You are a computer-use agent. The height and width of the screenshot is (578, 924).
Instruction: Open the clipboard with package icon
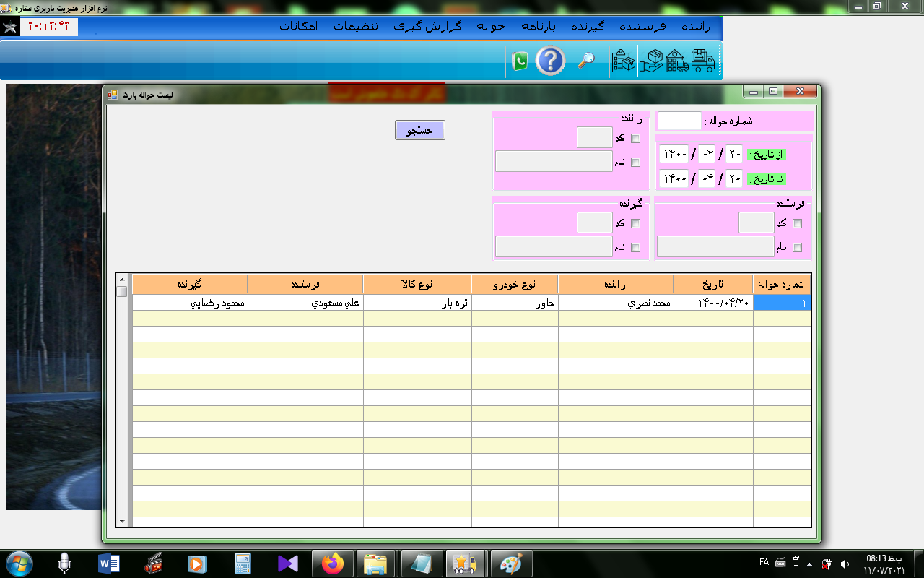pos(623,61)
